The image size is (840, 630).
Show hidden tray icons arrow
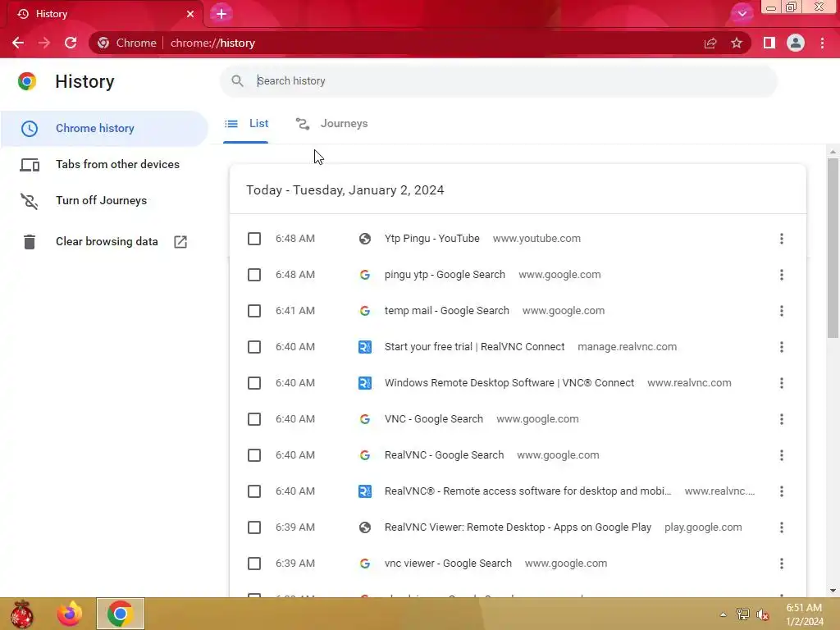click(x=723, y=614)
